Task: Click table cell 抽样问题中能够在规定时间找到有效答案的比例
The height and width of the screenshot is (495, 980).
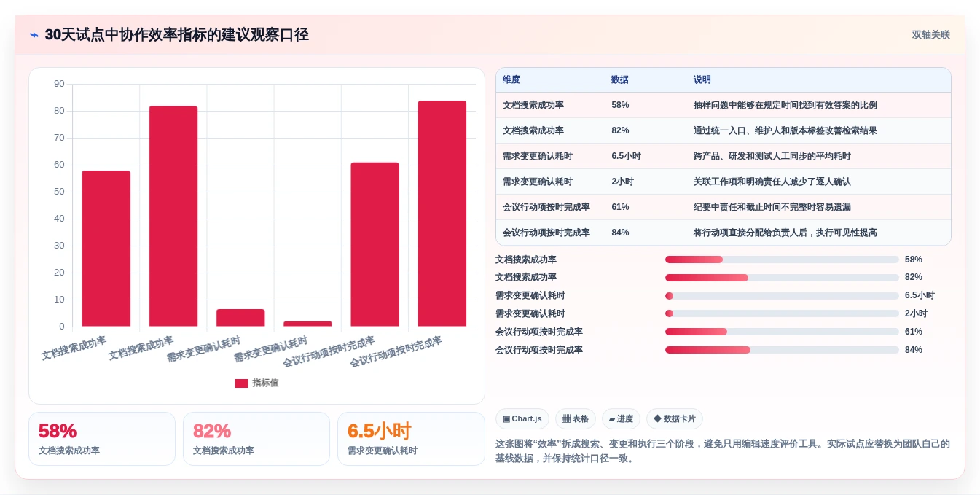Action: [x=785, y=105]
